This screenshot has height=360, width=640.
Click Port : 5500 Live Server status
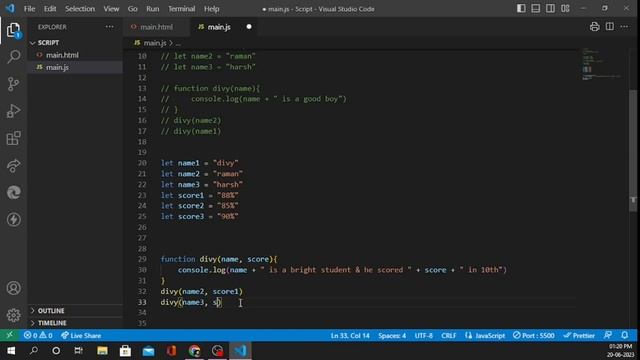pos(533,336)
